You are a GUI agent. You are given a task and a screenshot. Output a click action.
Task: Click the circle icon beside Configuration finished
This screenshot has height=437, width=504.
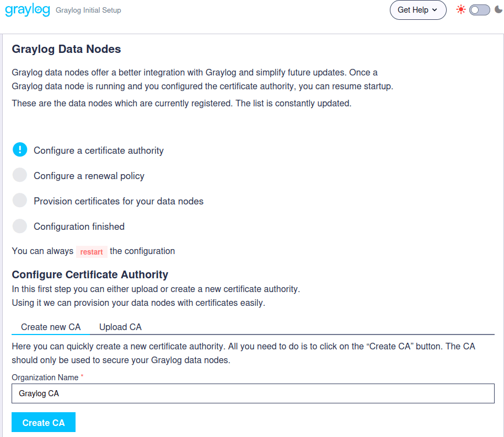point(19,226)
